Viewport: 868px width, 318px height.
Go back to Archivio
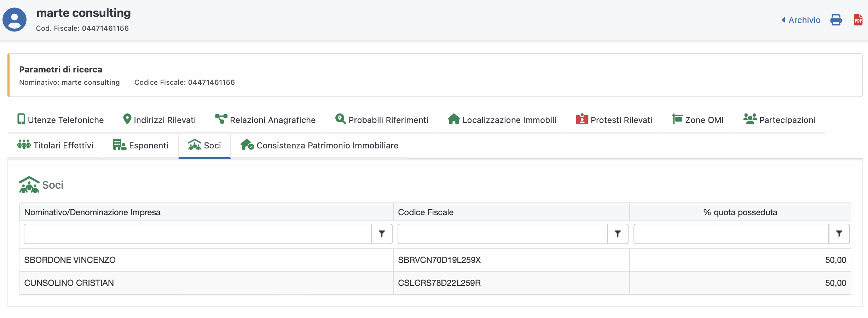tap(801, 20)
